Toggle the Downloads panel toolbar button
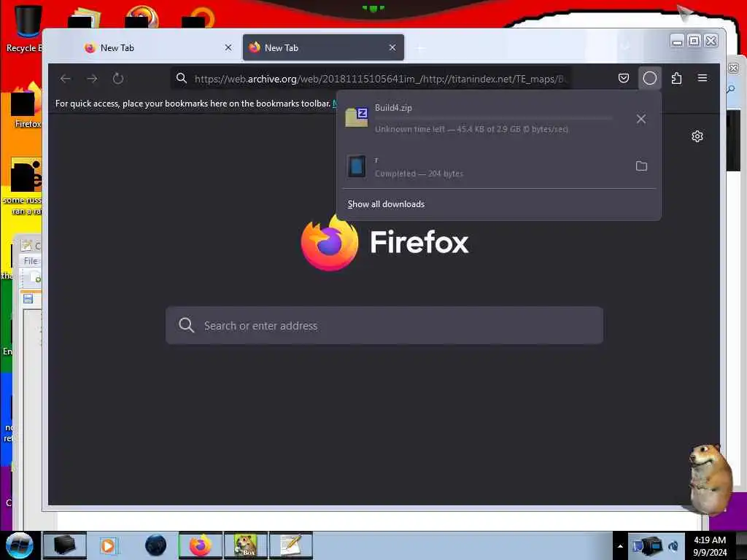 [650, 78]
